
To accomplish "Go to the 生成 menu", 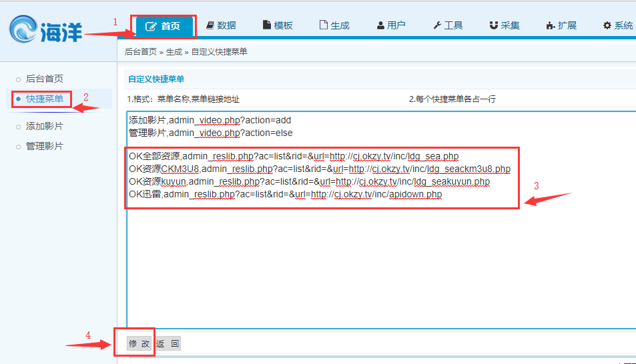I will (334, 25).
